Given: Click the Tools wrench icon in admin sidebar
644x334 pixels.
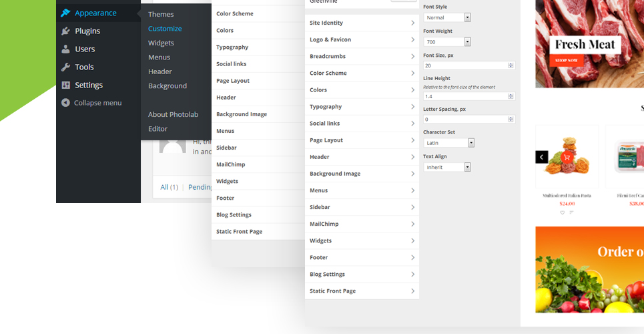Looking at the screenshot, I should tap(65, 67).
